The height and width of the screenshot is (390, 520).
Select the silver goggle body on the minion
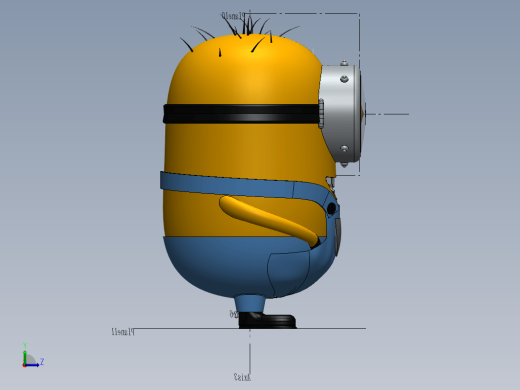point(340,113)
